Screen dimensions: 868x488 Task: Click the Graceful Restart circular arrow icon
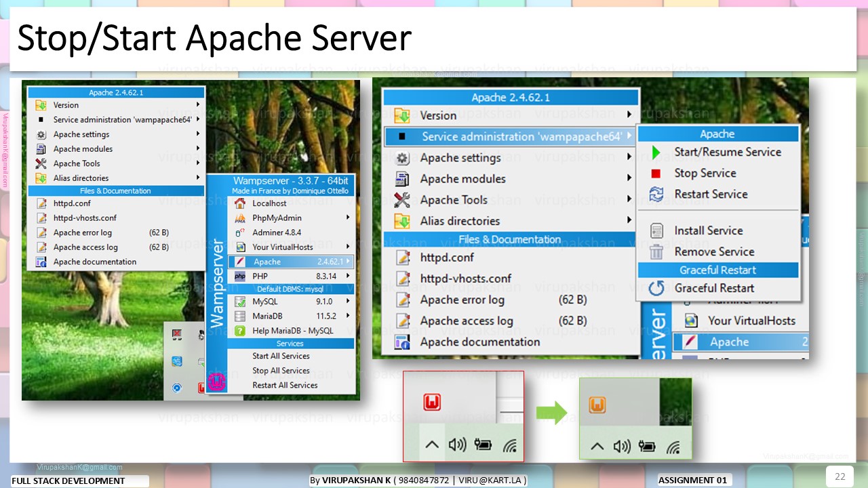(x=656, y=289)
